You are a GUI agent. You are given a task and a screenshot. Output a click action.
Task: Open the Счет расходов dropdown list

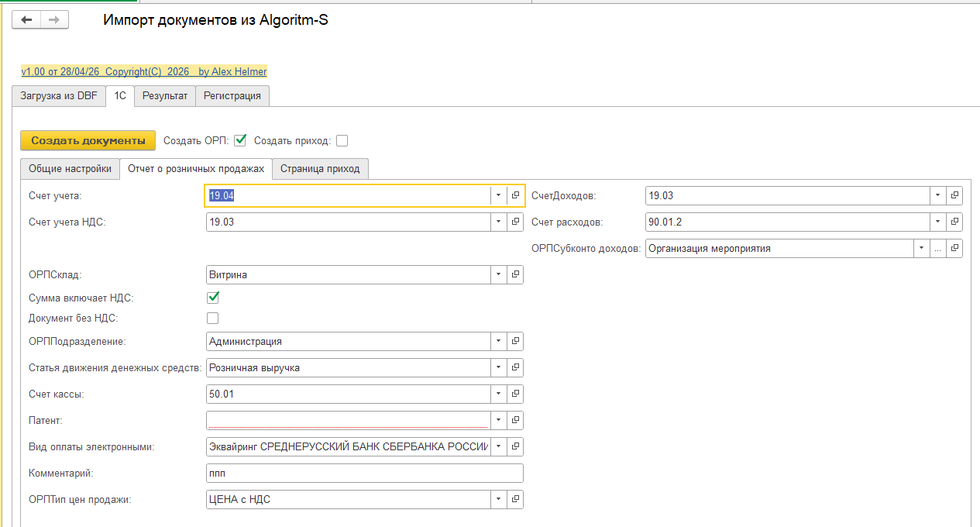pos(937,222)
